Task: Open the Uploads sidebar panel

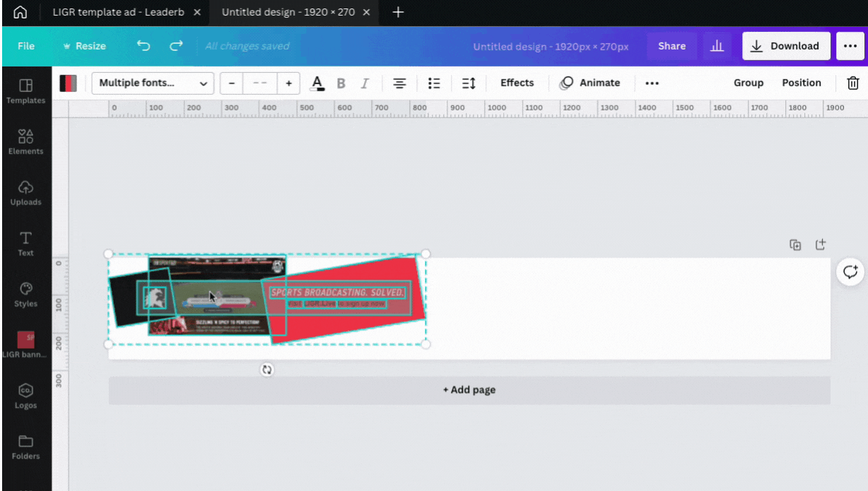Action: (25, 193)
